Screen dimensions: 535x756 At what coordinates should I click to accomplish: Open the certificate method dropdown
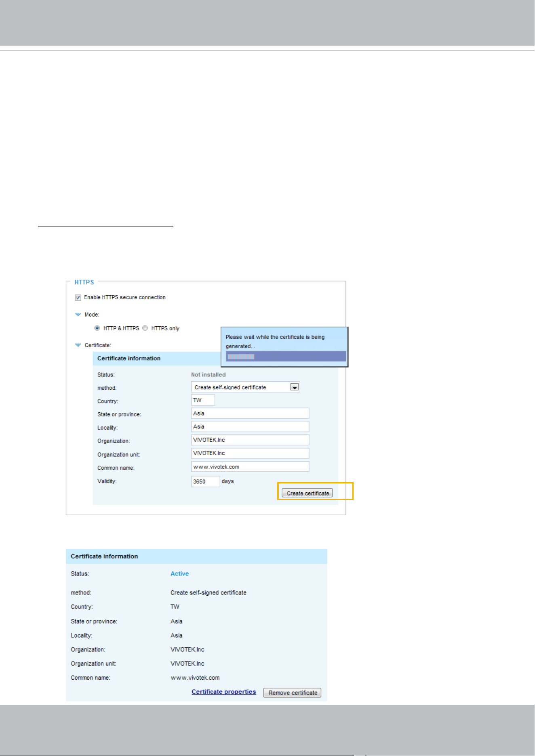tap(245, 387)
